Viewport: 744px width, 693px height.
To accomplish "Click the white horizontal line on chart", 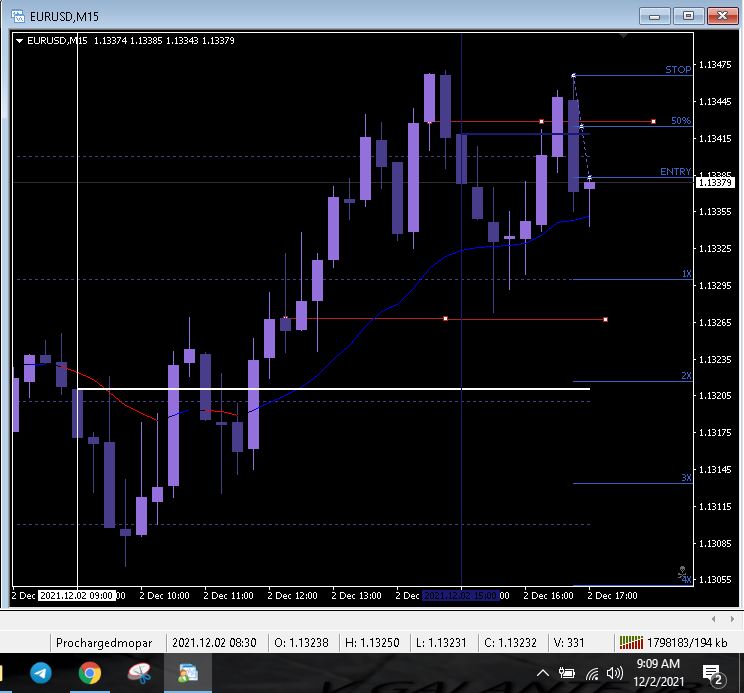I will pyautogui.click(x=334, y=389).
